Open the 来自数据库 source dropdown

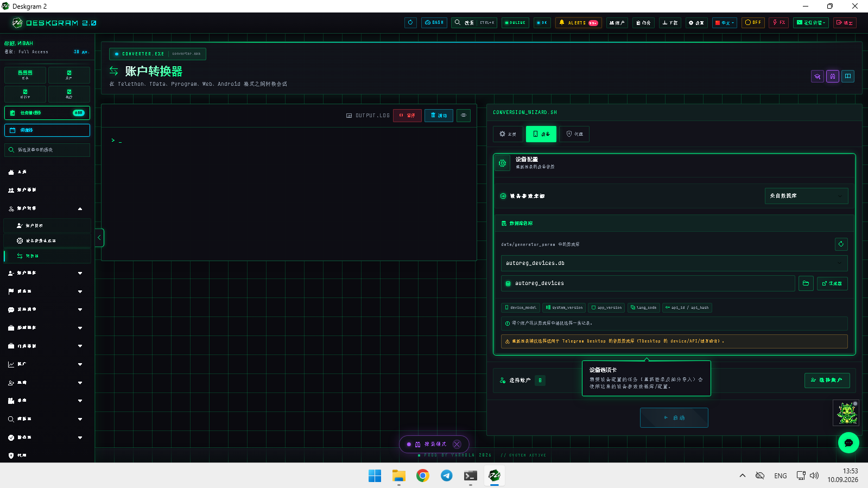coord(807,196)
